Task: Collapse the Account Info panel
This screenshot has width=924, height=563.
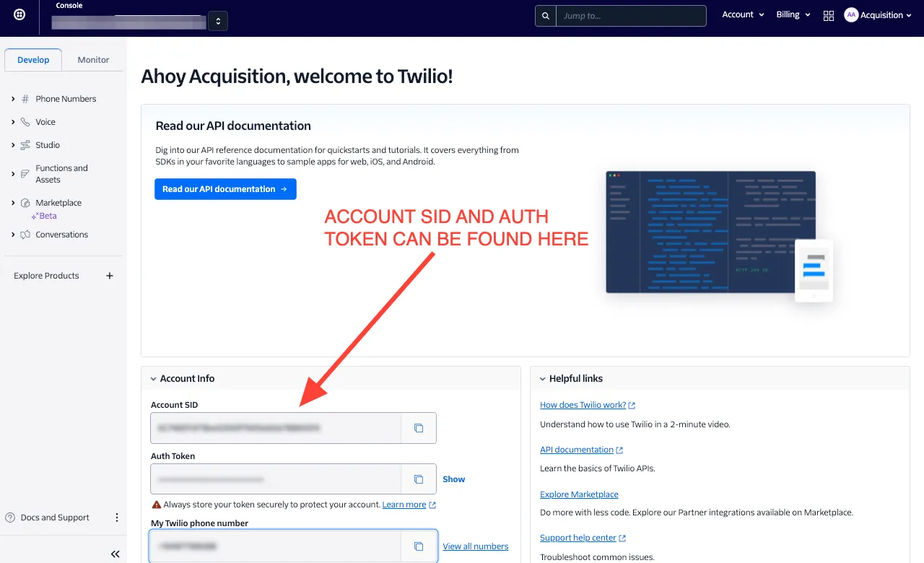Action: (x=154, y=379)
